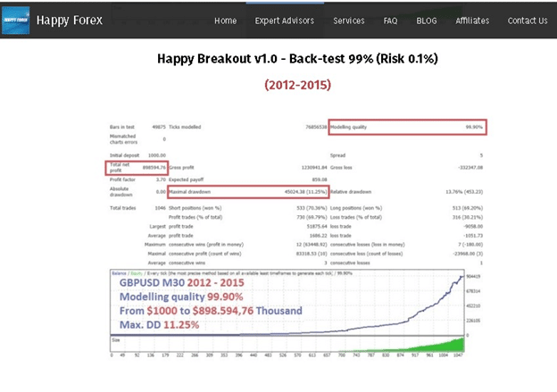Open the Expert Advisors menu

[285, 21]
